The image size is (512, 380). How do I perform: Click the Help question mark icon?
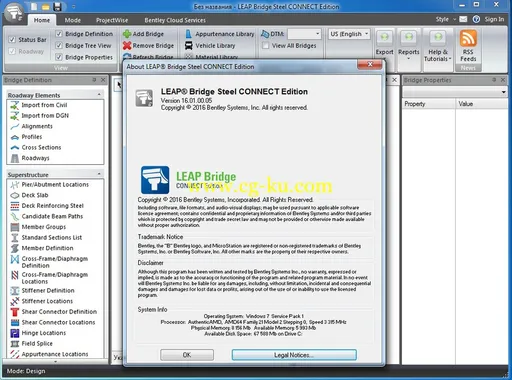click(x=476, y=19)
